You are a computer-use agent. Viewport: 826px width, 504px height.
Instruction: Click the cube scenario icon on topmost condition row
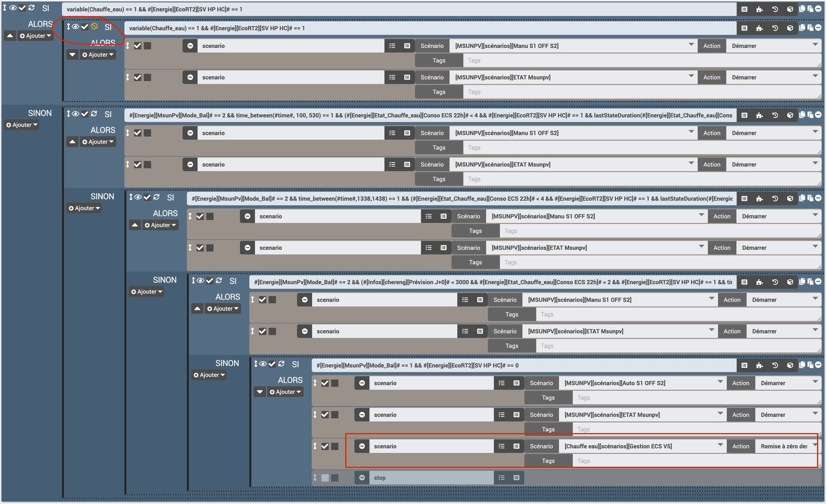[x=790, y=9]
